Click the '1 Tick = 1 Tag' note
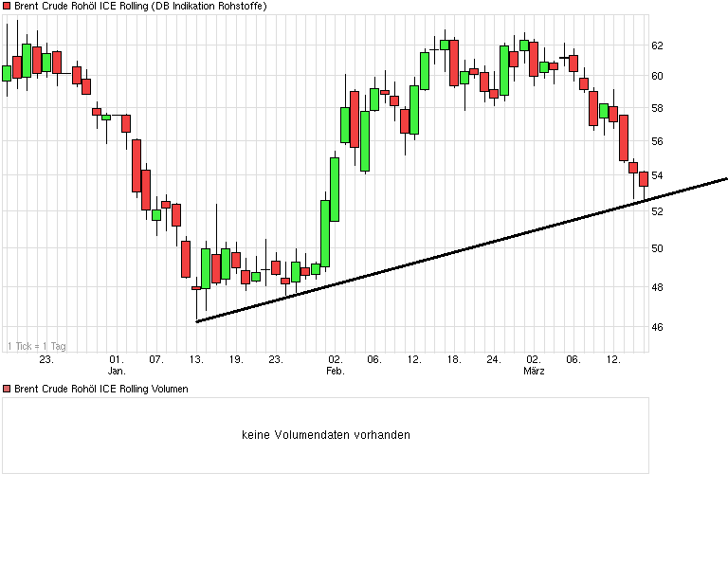Screen dimensions: 728x582 pos(37,346)
